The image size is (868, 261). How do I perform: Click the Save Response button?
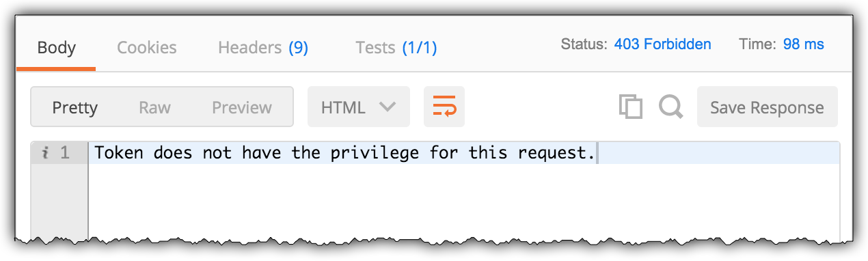(767, 107)
